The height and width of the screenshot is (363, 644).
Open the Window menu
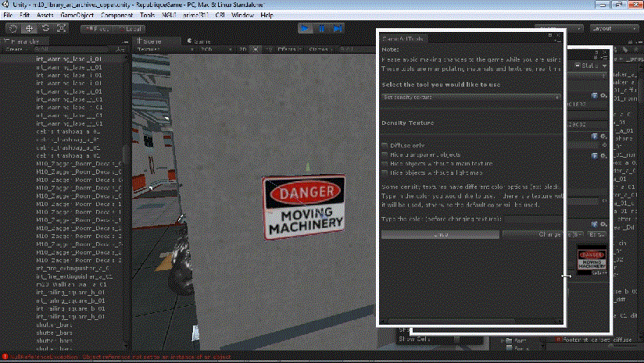tap(242, 15)
